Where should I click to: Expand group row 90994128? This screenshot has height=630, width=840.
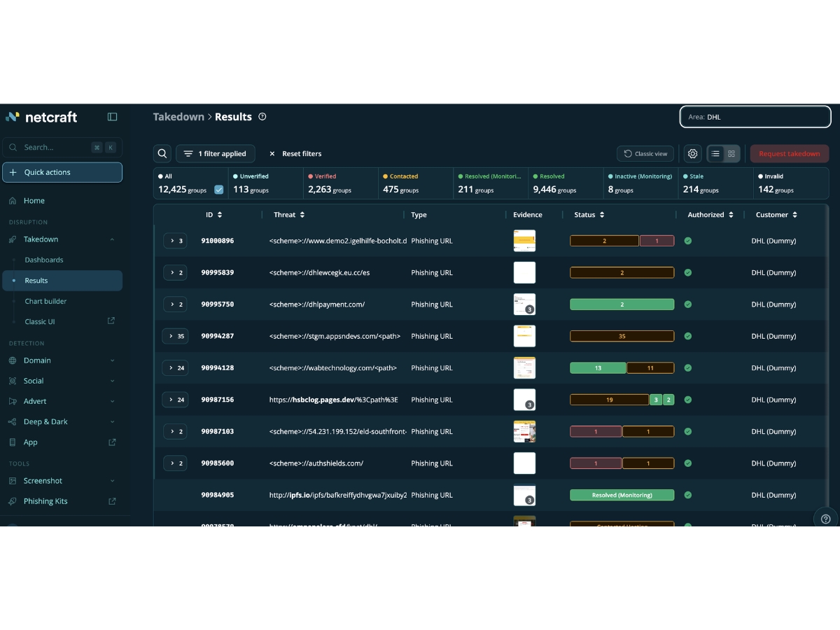(176, 367)
